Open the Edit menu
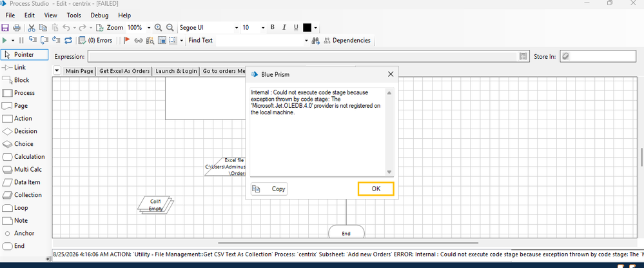Image resolution: width=644 pixels, height=268 pixels. point(30,15)
